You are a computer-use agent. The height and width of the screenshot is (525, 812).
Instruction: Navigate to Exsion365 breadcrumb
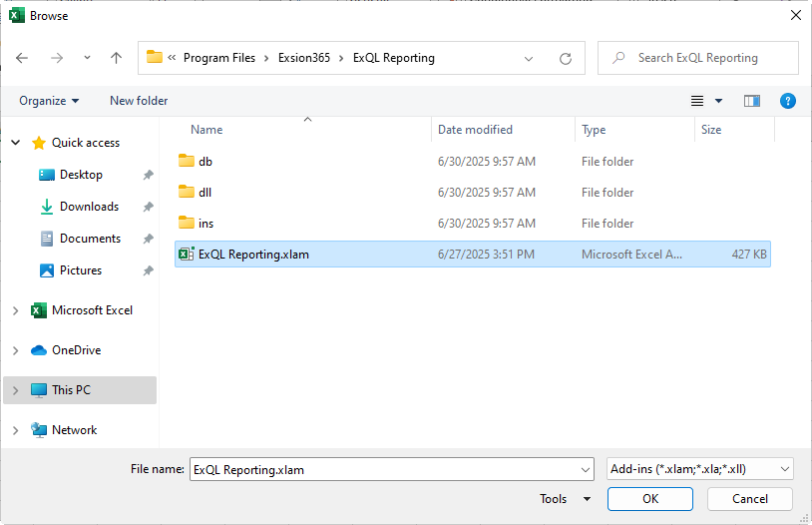(x=304, y=58)
